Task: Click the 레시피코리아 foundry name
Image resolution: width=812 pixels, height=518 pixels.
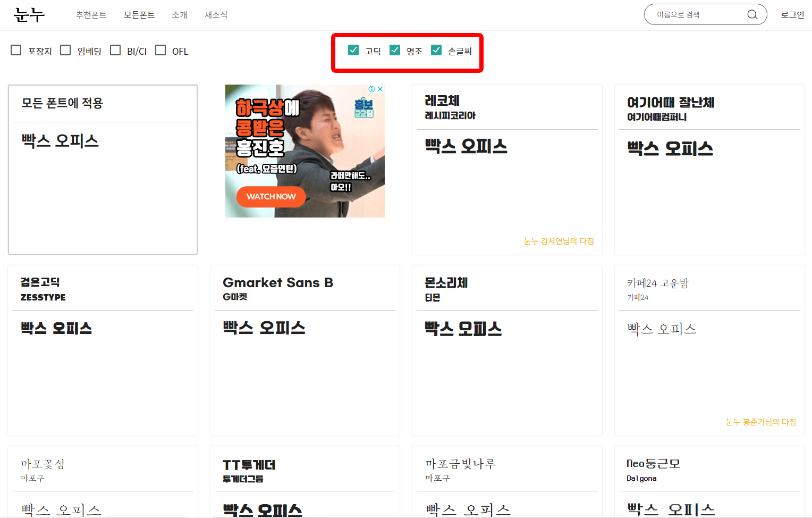Action: tap(450, 115)
